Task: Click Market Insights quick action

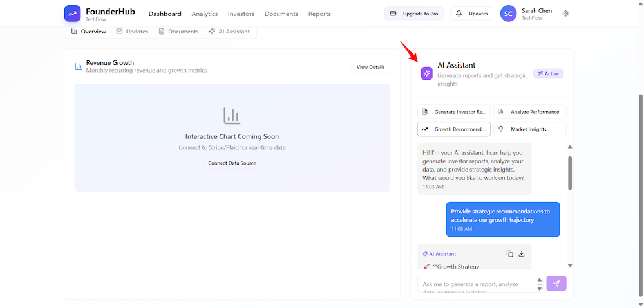Action: point(530,129)
